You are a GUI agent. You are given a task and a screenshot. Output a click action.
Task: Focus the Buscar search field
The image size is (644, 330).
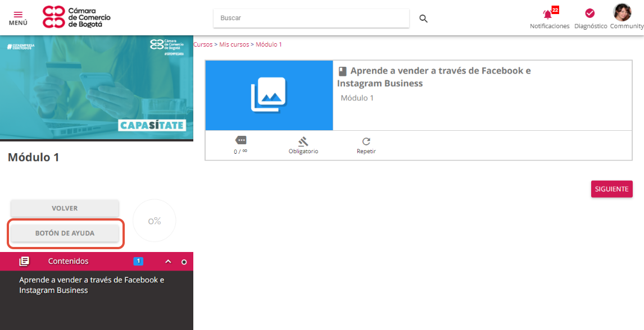coord(311,19)
